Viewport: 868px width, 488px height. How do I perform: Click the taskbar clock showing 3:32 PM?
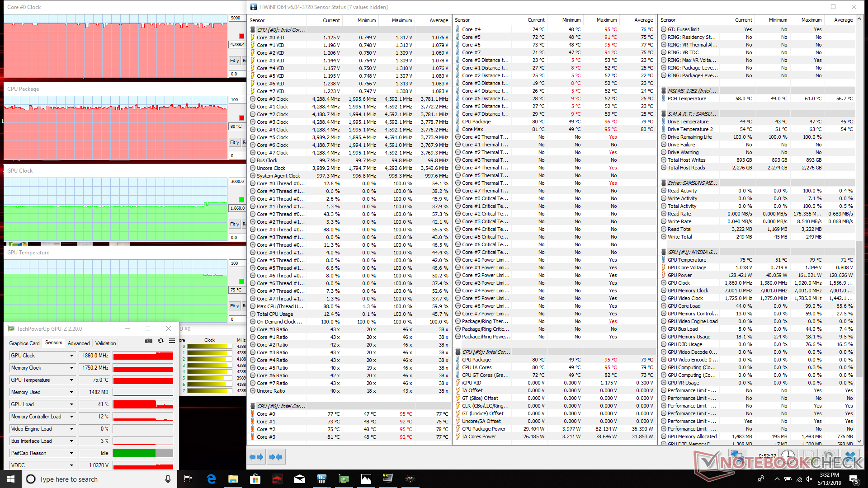829,479
